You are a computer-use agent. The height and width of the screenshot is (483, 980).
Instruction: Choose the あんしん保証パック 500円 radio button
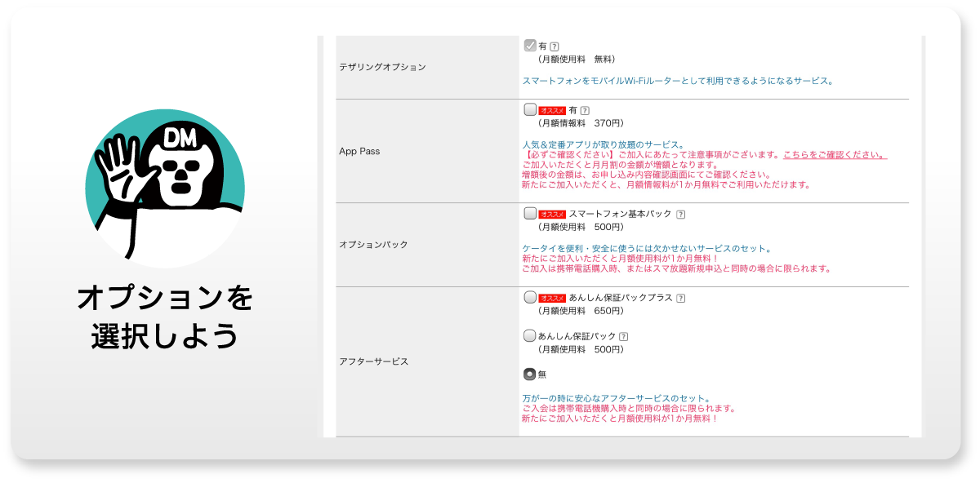[x=530, y=335]
